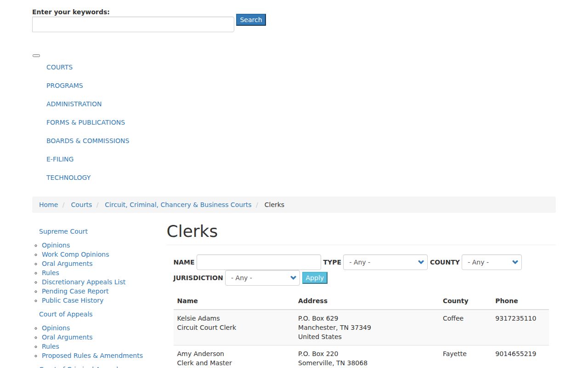Open Court of Appeals Rules link
This screenshot has height=368, width=588.
pos(51,346)
